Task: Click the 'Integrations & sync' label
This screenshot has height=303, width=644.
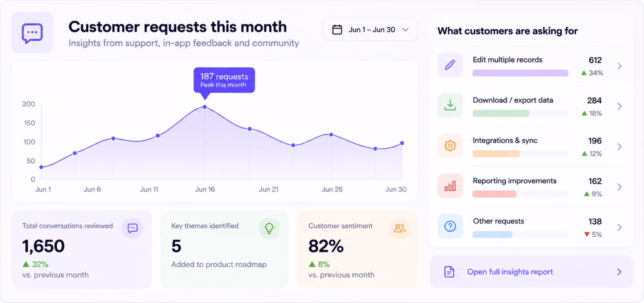Action: [x=505, y=140]
